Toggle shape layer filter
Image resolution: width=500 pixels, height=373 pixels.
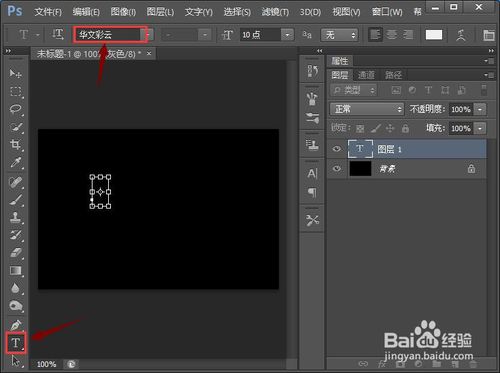[445, 90]
